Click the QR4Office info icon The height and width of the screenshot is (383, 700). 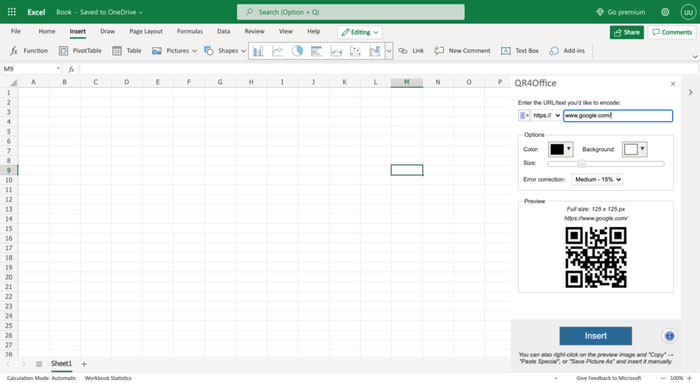669,336
